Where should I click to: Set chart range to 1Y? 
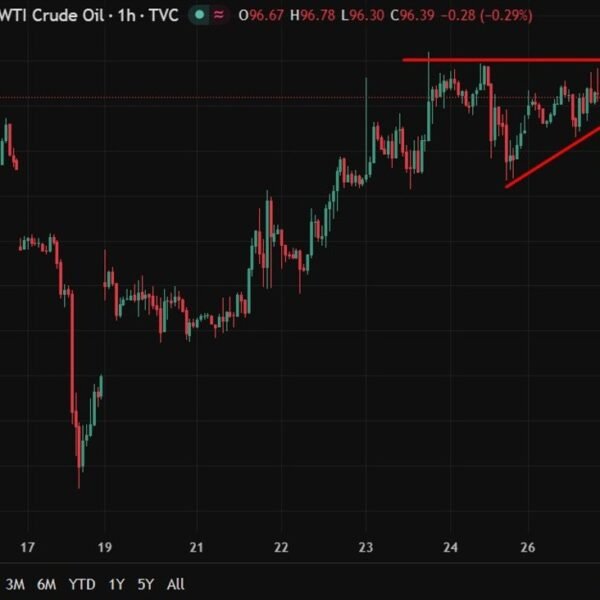(x=116, y=584)
